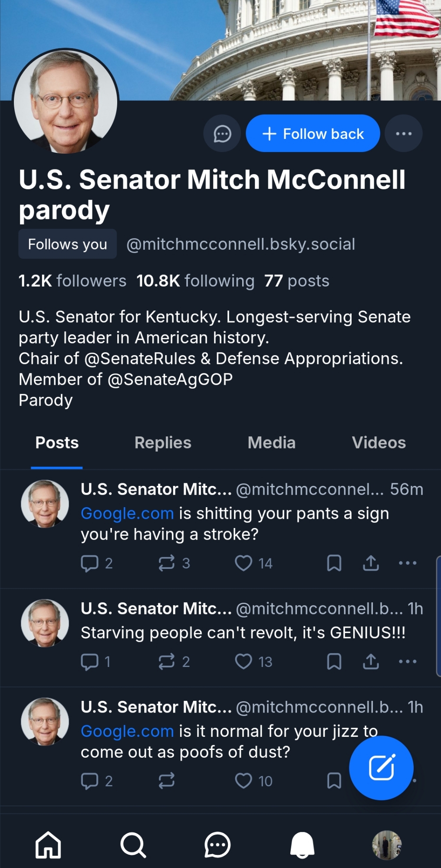Click the Follow back button
Screen dimensions: 441x868
tap(313, 134)
